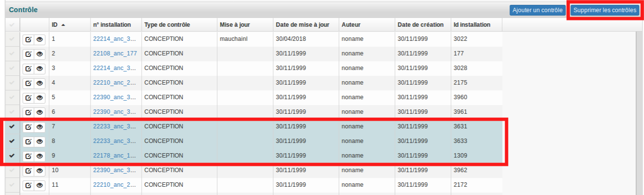The height and width of the screenshot is (195, 644).
Task: View control with eye icon, row ID 7
Action: pos(40,126)
